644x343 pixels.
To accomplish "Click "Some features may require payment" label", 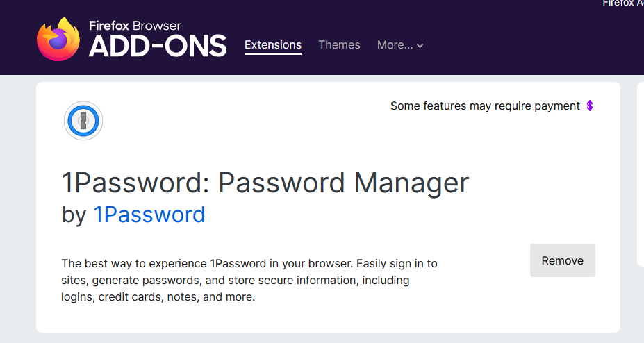I will tap(485, 106).
